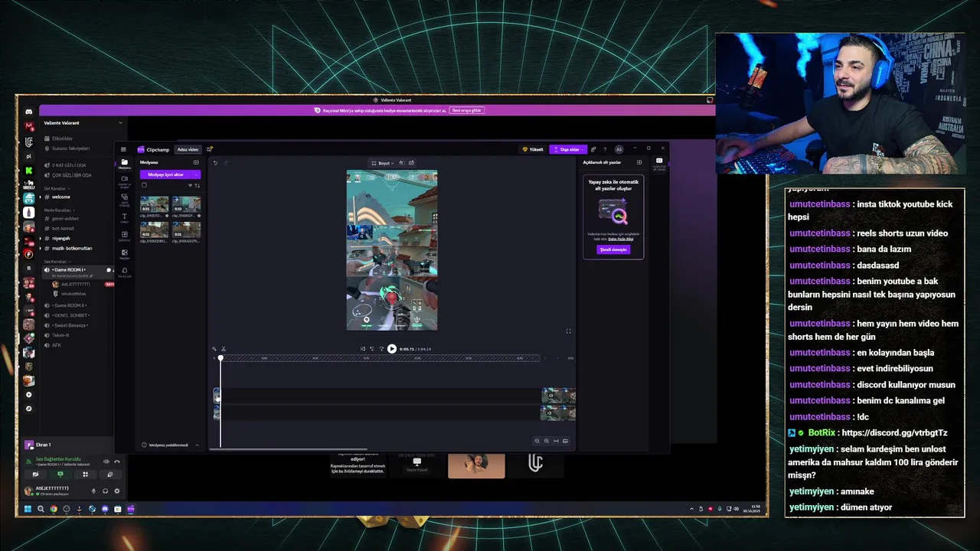Open the bot-komut Discord channel
The height and width of the screenshot is (551, 980).
coord(64,228)
